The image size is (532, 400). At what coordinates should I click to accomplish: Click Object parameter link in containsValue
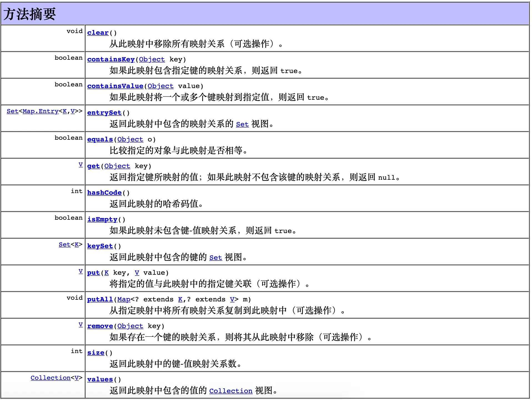[160, 86]
